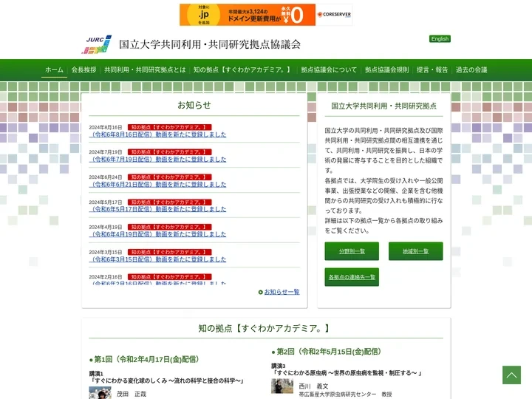Image resolution: width=532 pixels, height=399 pixels.
Task: View all news via お知らせ一覧 link
Action: click(x=282, y=292)
